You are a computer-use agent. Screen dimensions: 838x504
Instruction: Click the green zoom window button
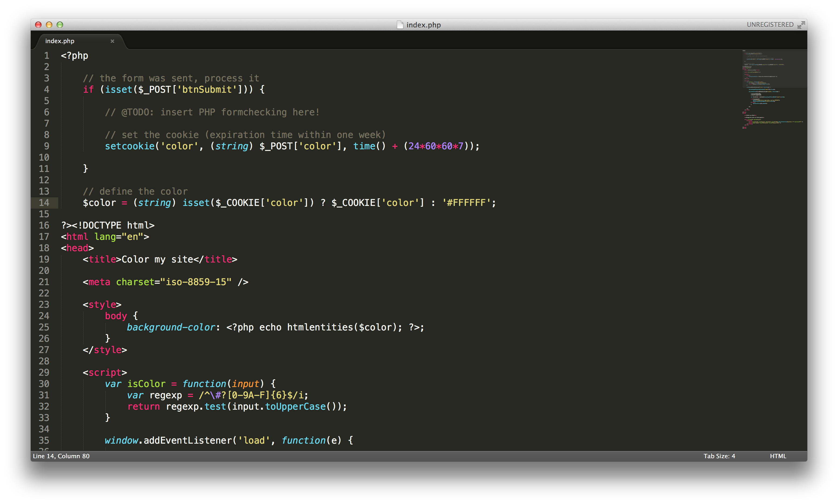(60, 25)
